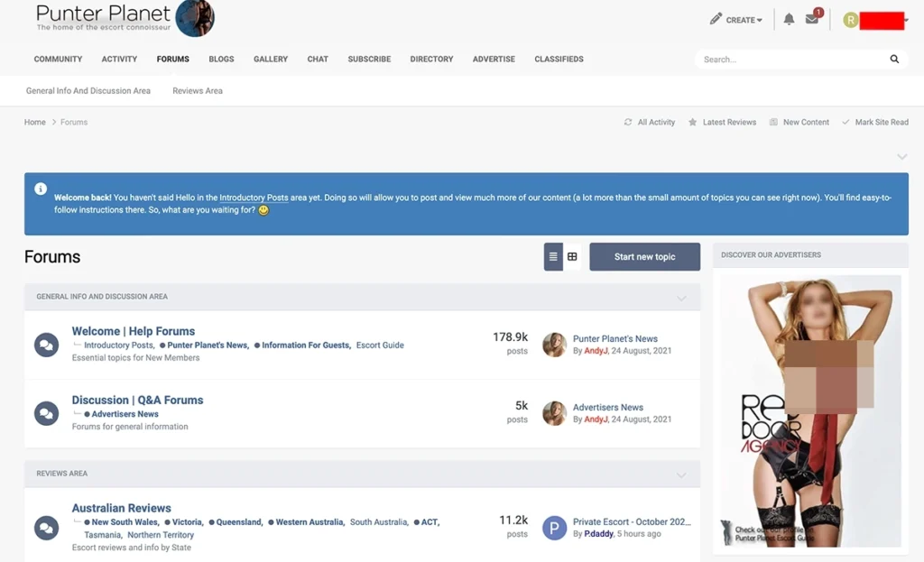The width and height of the screenshot is (924, 562).
Task: Go to Home breadcrumb link
Action: (35, 122)
